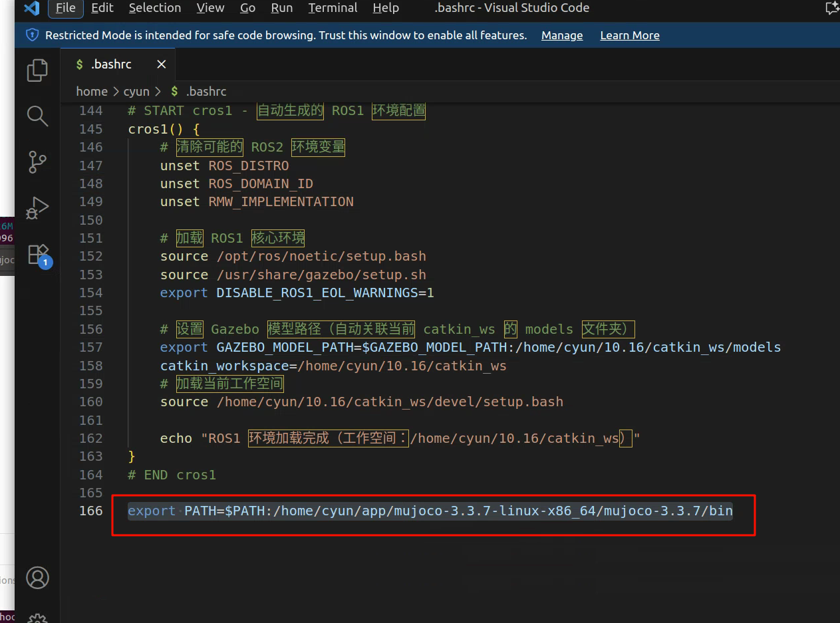Click 'cyun' in the breadcrumb path
This screenshot has height=623, width=840.
[136, 92]
